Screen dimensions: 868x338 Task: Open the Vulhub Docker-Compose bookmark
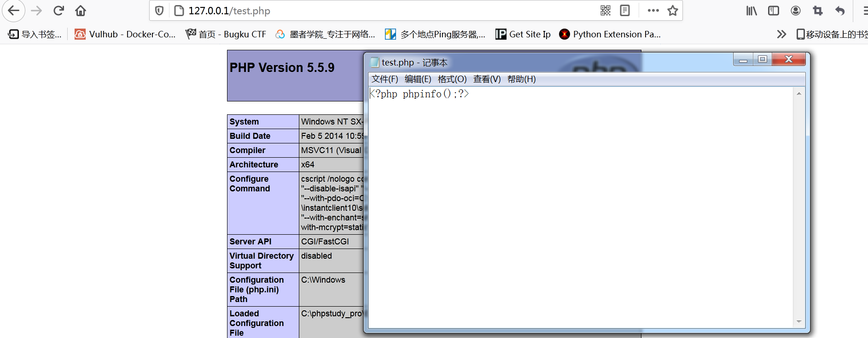point(125,34)
